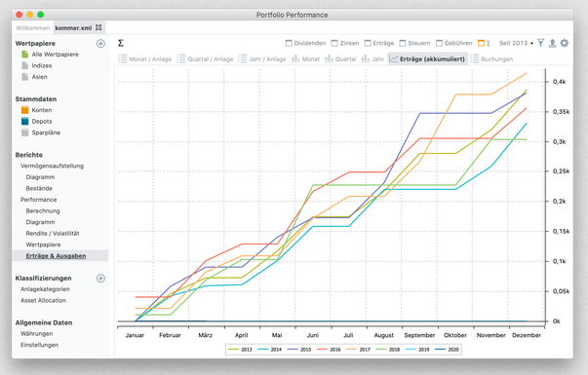Click the 2018 legend color entry
Screen dimensions: 588x375
[388, 349]
